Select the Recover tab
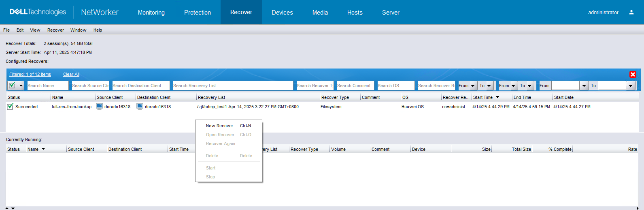 pyautogui.click(x=241, y=12)
